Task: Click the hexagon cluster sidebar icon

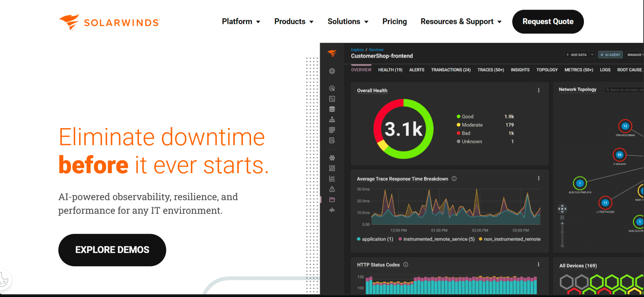Action: coord(332,158)
